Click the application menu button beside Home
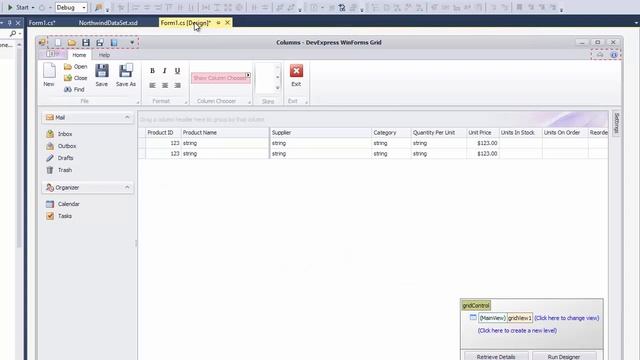 [x=53, y=54]
